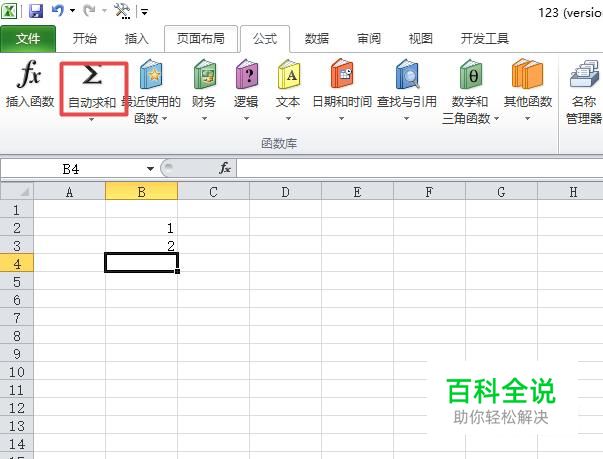Open the Date and Time functions icon

coord(341,74)
